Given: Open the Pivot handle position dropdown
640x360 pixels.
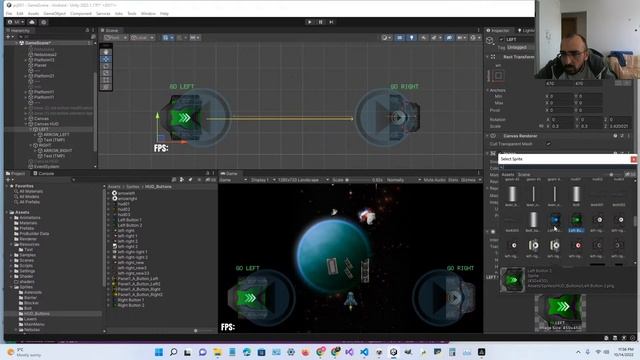Looking at the screenshot, I should click(115, 38).
